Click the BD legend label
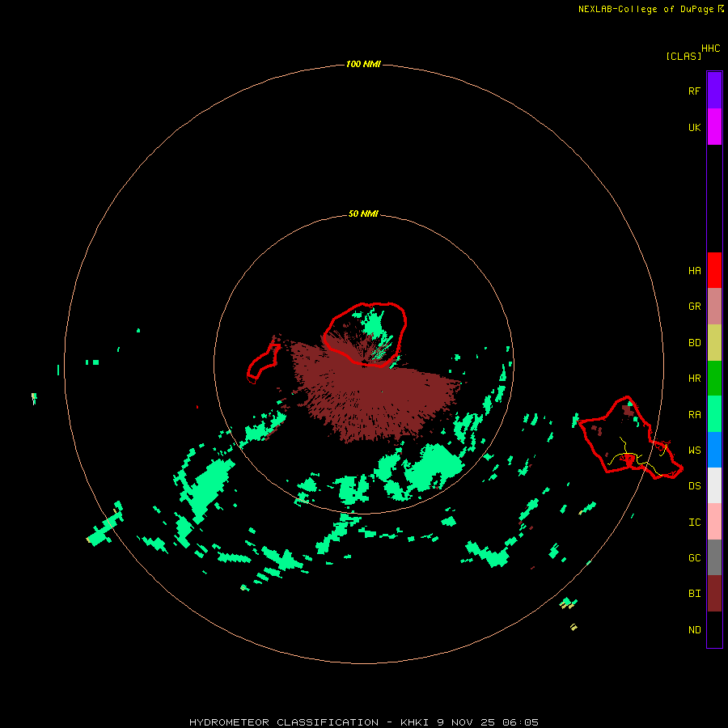This screenshot has height=728, width=728. pyautogui.click(x=694, y=343)
